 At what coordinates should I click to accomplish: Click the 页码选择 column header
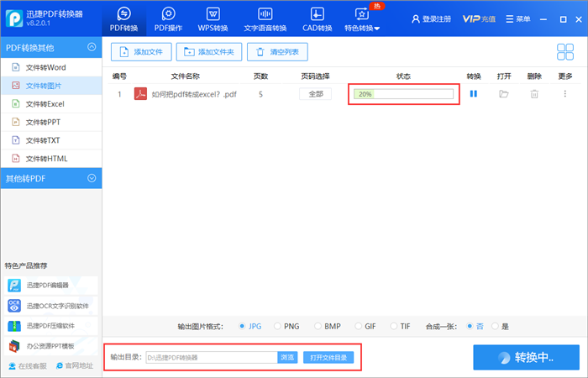click(315, 76)
